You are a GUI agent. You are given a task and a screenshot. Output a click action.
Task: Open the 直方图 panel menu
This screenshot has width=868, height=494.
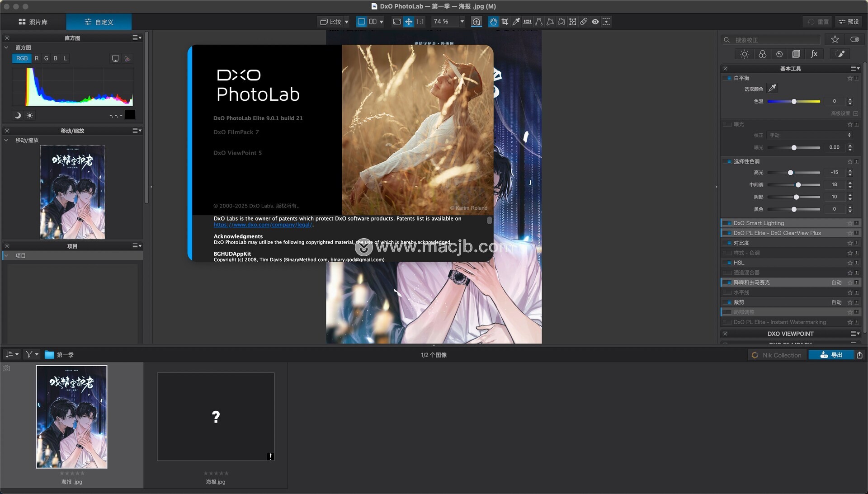click(x=137, y=38)
